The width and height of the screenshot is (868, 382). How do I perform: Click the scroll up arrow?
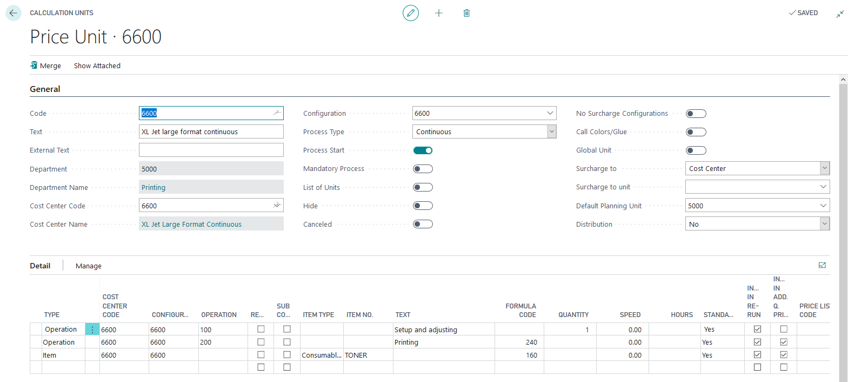843,80
